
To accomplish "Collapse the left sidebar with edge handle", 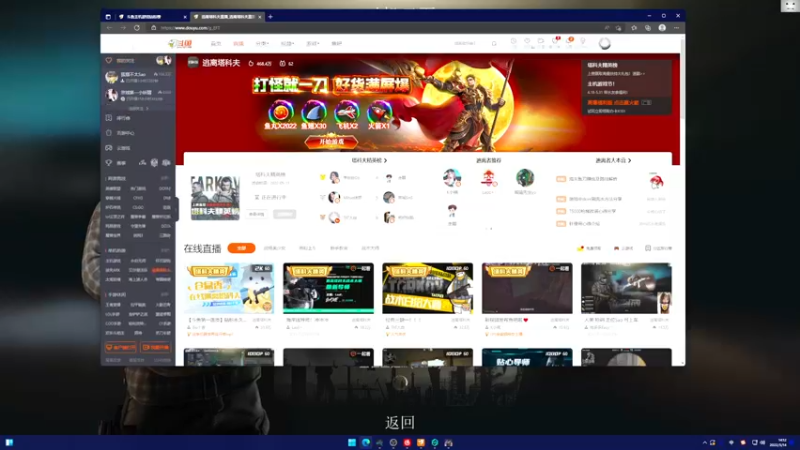I will point(177,208).
